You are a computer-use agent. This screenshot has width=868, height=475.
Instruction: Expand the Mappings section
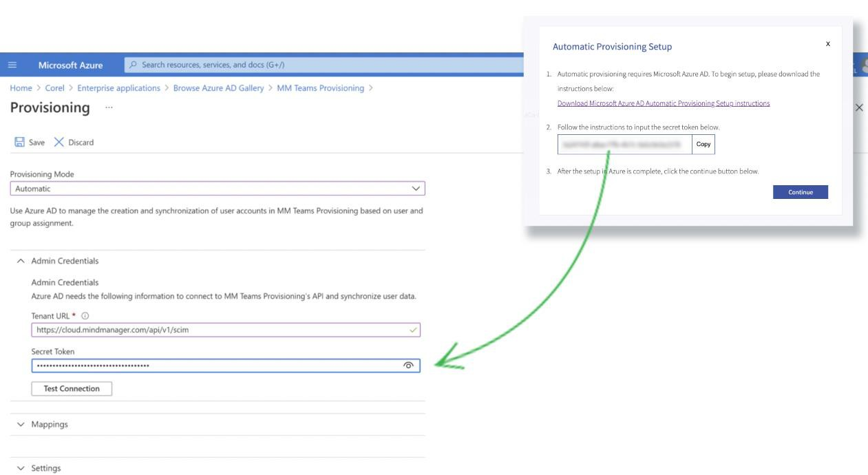click(21, 424)
